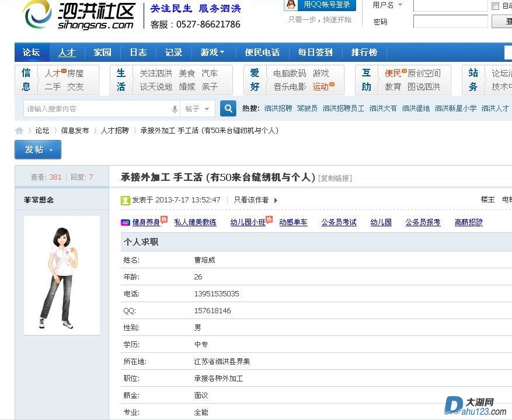This screenshot has width=512, height=420.
Task: Click the password input field
Action: [x=450, y=22]
